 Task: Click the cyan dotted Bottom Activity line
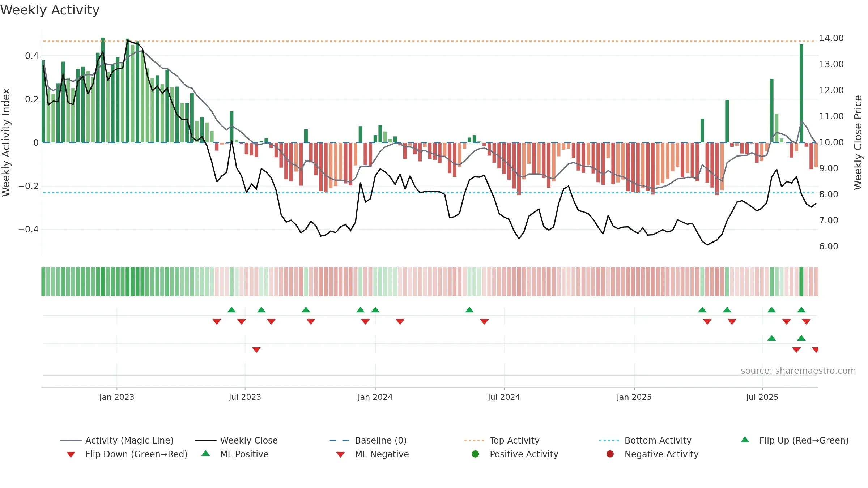pyautogui.click(x=429, y=193)
